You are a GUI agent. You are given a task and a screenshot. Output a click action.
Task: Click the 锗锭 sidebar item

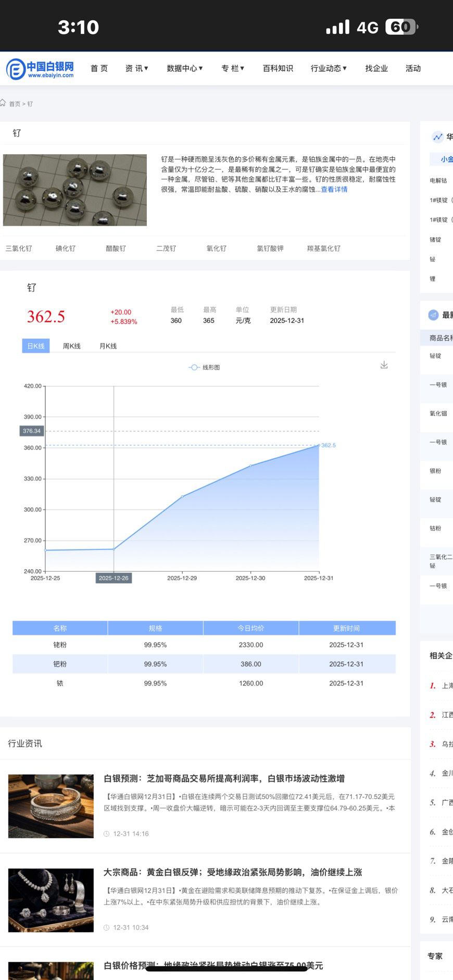tap(435, 240)
